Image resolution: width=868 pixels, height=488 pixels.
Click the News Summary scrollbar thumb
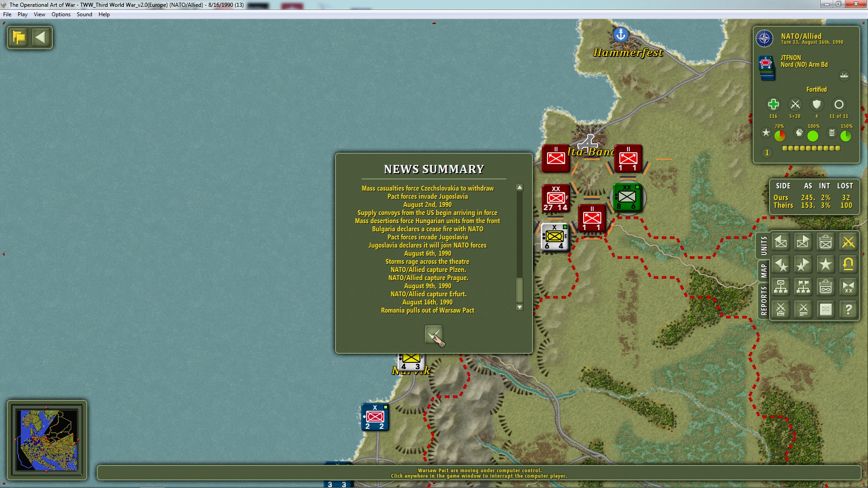[x=519, y=290]
